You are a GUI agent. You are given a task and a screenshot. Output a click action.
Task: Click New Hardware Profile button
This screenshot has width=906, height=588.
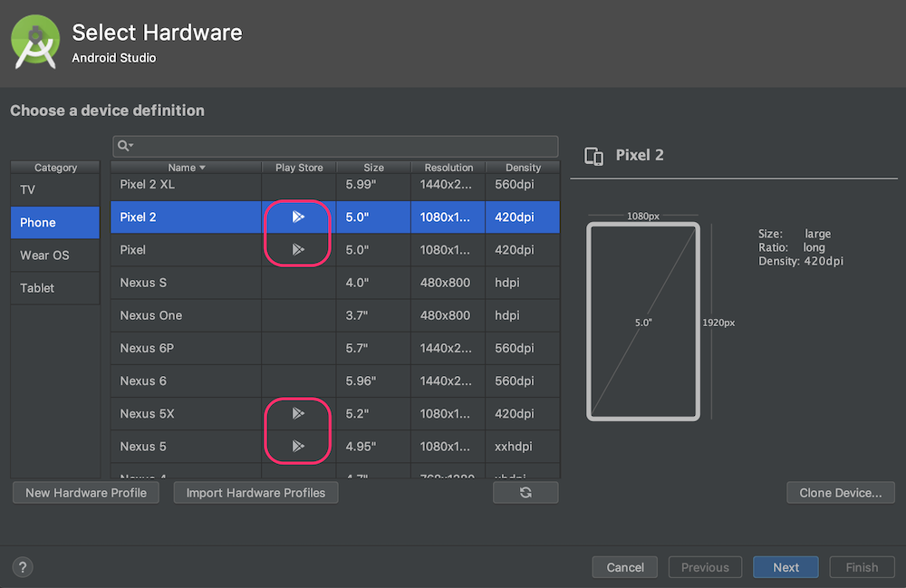pyautogui.click(x=86, y=493)
